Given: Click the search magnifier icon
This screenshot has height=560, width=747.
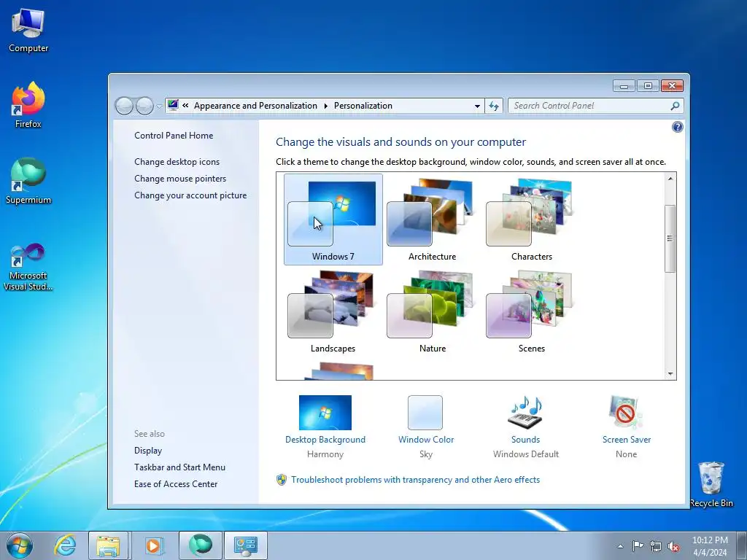Looking at the screenshot, I should (675, 106).
